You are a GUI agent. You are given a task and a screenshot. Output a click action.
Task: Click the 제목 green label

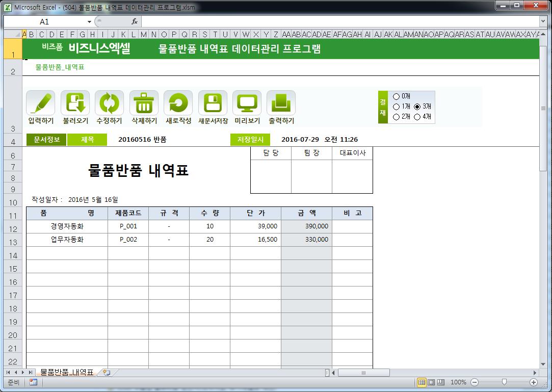coord(87,140)
